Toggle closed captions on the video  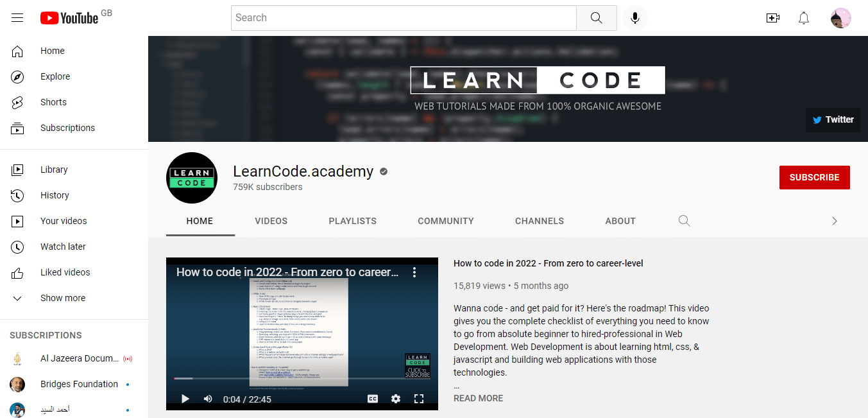click(373, 399)
